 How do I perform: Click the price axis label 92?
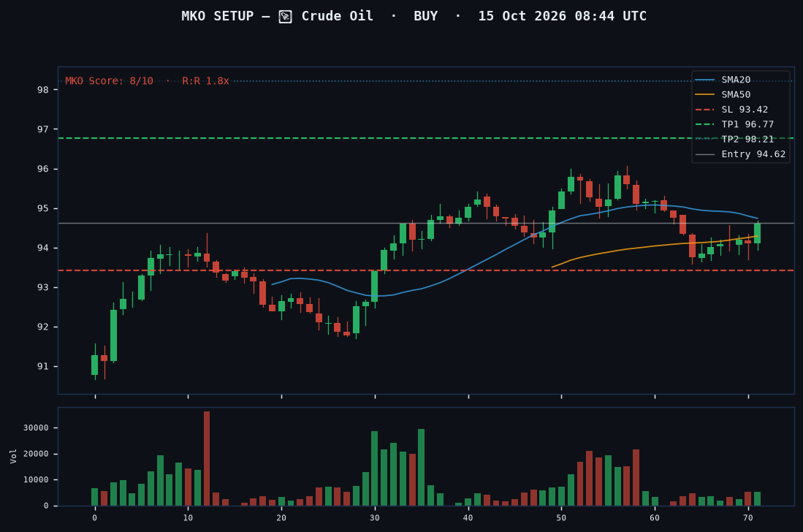click(x=43, y=327)
